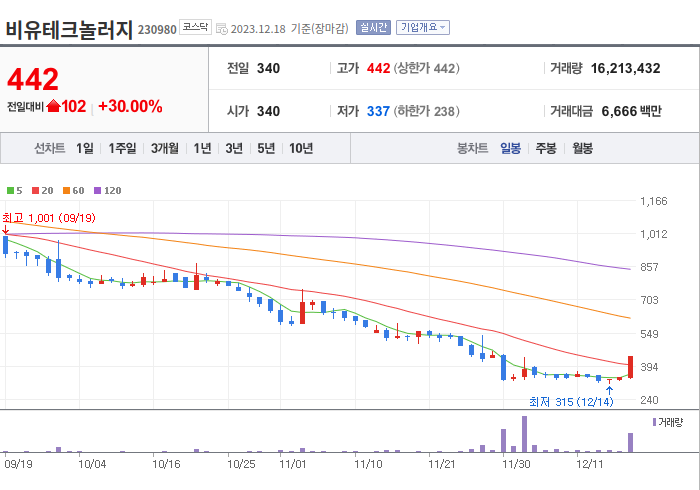Select the 10년 line chart tab
Viewport: 700px width, 490px height.
click(301, 148)
